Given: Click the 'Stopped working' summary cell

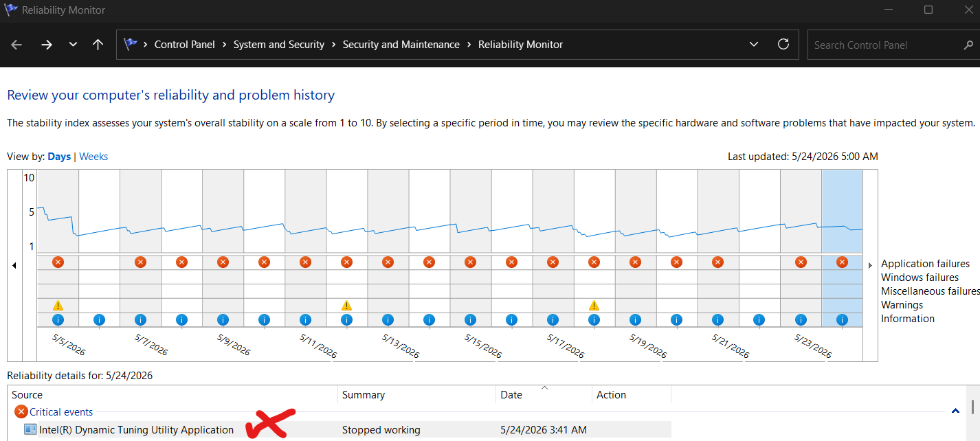Looking at the screenshot, I should 381,430.
